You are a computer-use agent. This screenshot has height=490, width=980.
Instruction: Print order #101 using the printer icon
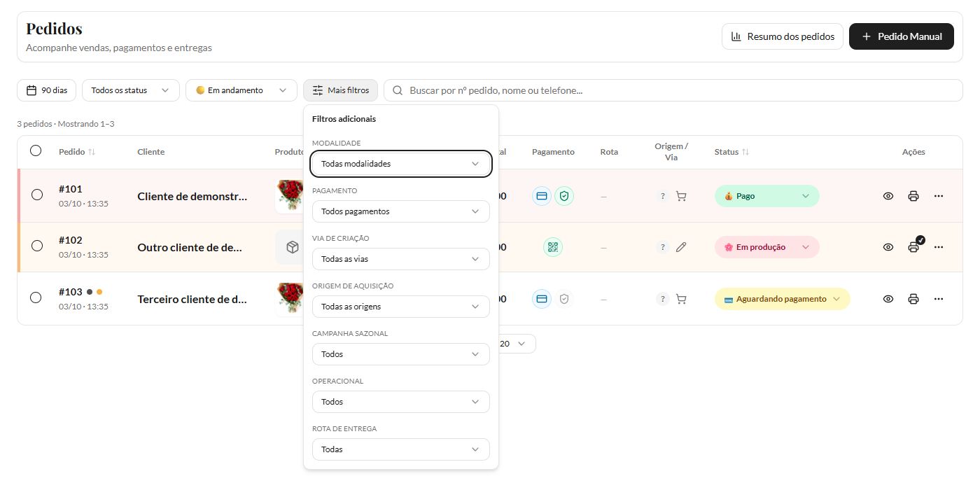click(x=913, y=196)
